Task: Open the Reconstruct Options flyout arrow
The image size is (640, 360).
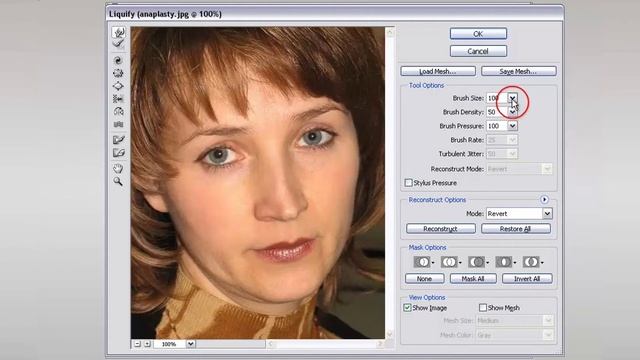Action: pos(544,200)
